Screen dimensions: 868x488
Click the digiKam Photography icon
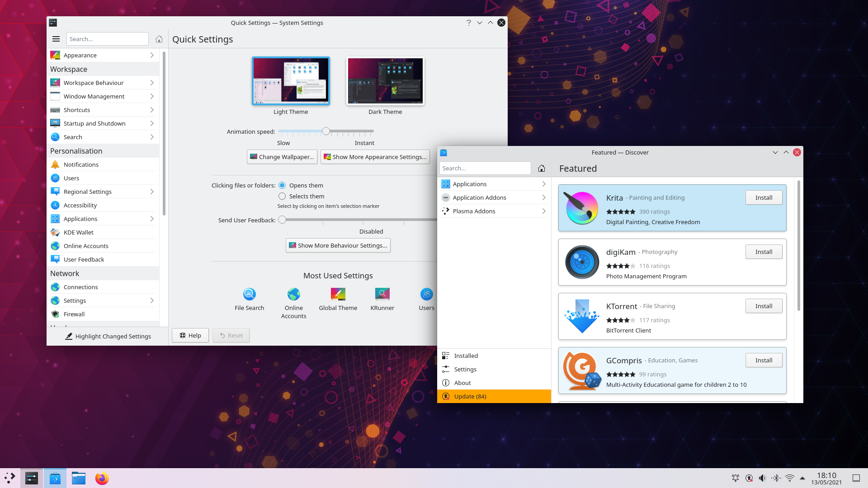pyautogui.click(x=582, y=262)
